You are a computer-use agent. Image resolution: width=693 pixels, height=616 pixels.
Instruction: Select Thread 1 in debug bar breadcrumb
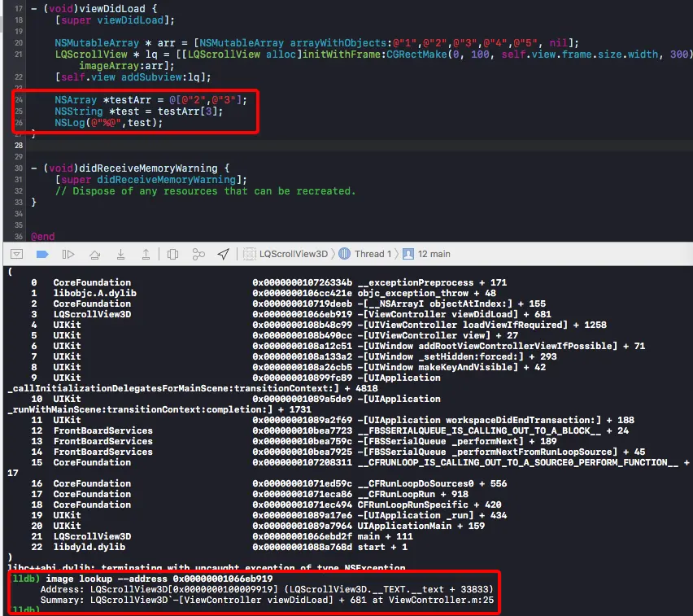pos(365,254)
